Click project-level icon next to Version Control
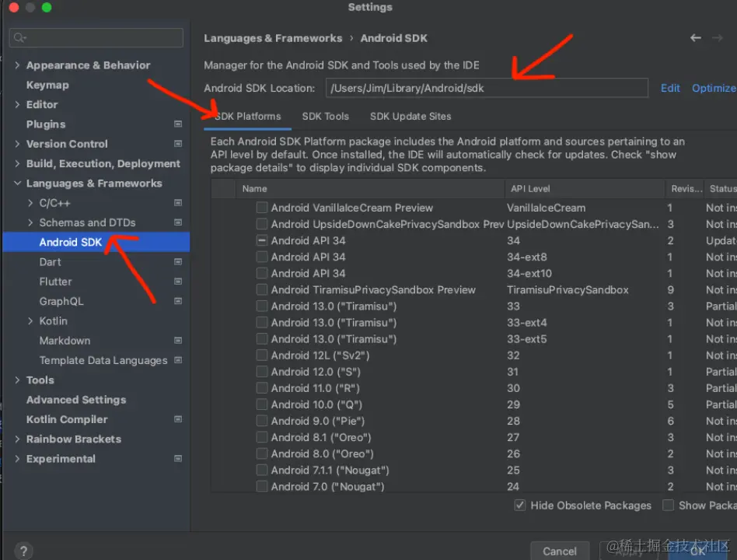This screenshot has height=560, width=737. pos(178,144)
